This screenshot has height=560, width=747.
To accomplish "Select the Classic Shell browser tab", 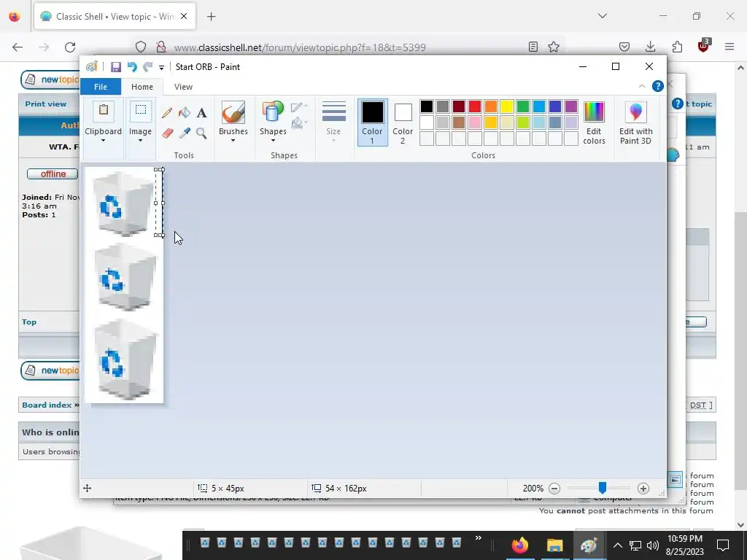I will [x=115, y=17].
